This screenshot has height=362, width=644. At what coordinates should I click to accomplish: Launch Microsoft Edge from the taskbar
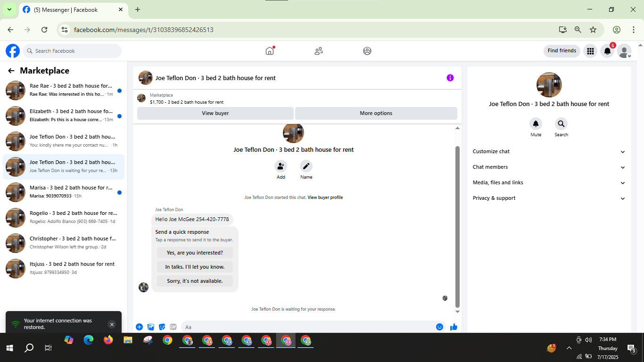click(89, 340)
